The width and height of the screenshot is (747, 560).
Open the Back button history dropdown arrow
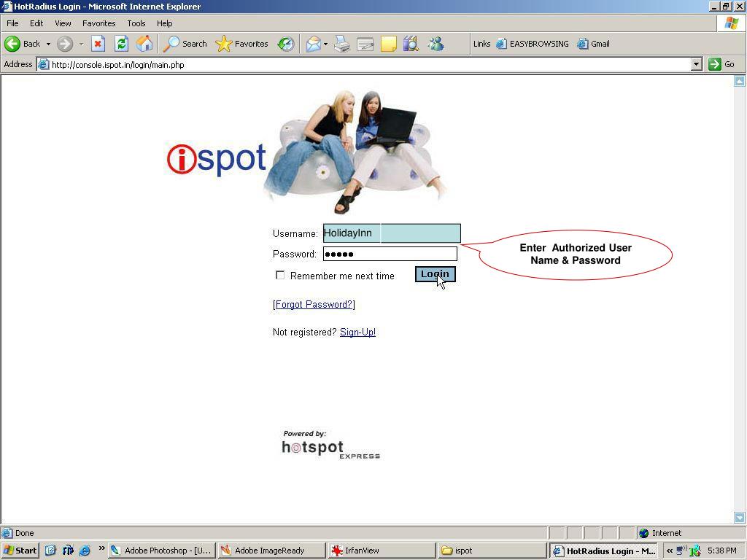48,44
